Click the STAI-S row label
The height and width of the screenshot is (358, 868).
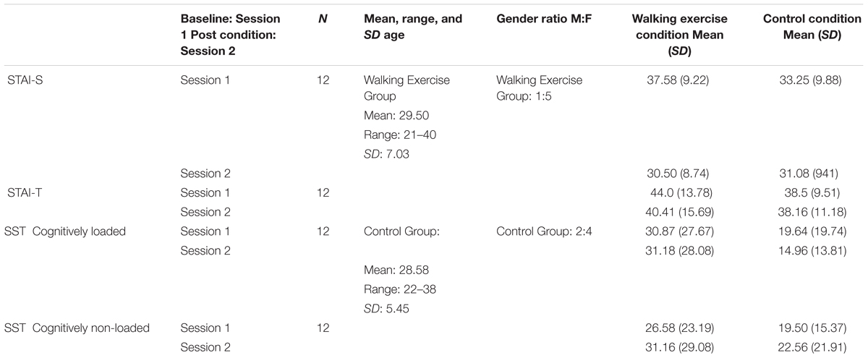(24, 80)
